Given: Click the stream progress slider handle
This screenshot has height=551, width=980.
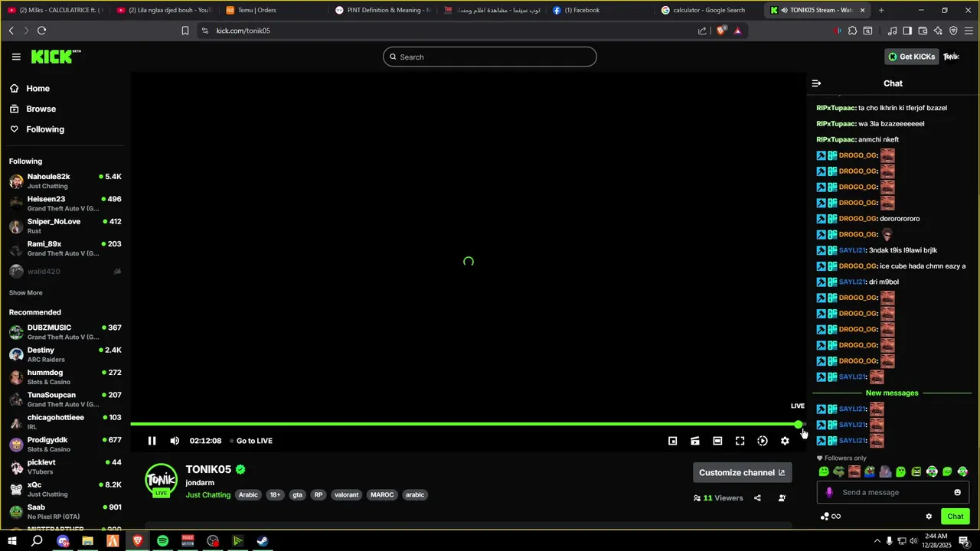Looking at the screenshot, I should pos(799,424).
